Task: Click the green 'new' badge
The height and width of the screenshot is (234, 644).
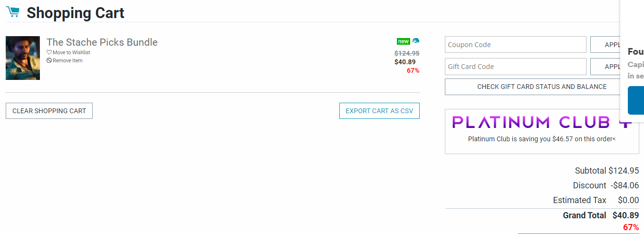Action: pos(403,41)
